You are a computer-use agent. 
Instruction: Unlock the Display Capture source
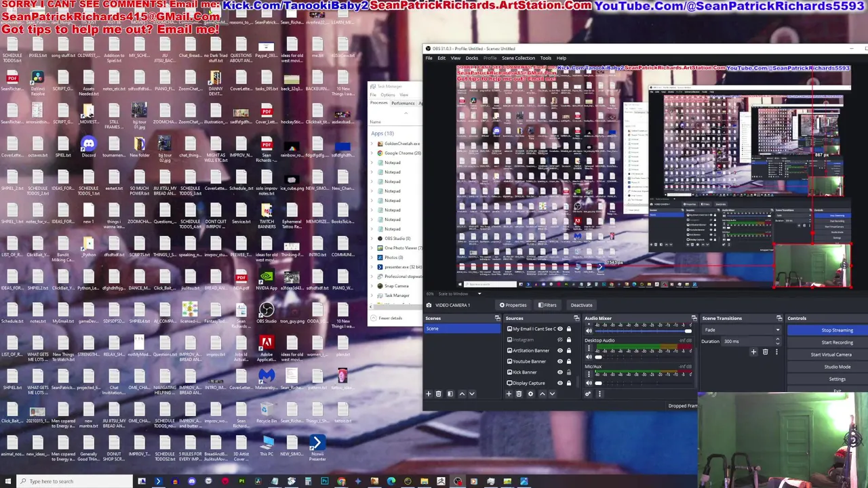[569, 383]
